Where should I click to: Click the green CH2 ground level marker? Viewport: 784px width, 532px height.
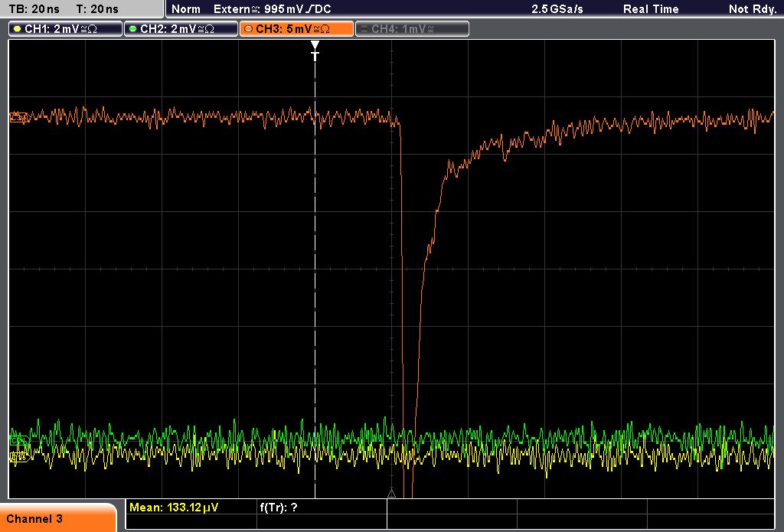click(19, 440)
